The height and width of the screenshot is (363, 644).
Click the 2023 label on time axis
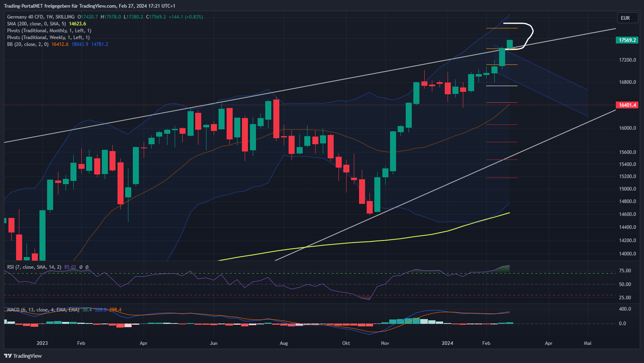coord(42,343)
